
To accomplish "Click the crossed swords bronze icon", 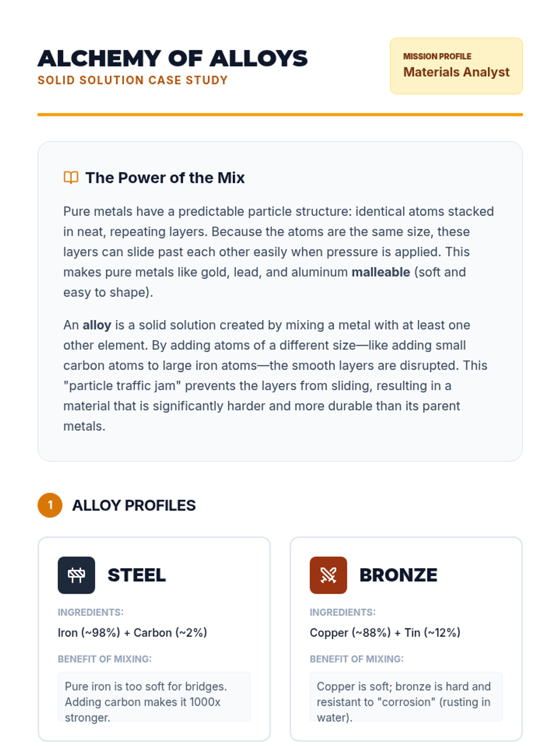I will [x=329, y=575].
